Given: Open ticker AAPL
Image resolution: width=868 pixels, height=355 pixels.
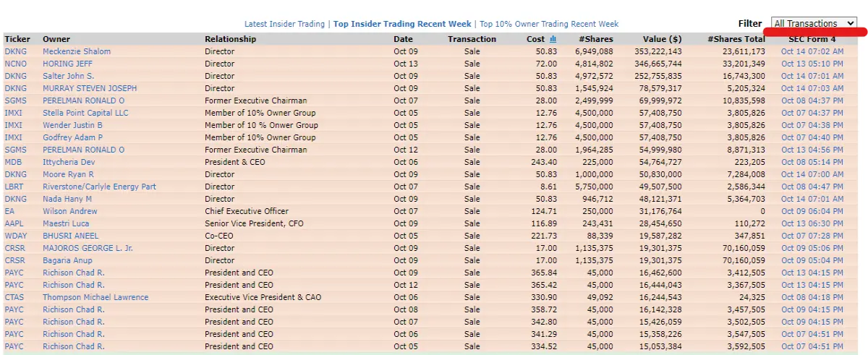Looking at the screenshot, I should [x=14, y=223].
